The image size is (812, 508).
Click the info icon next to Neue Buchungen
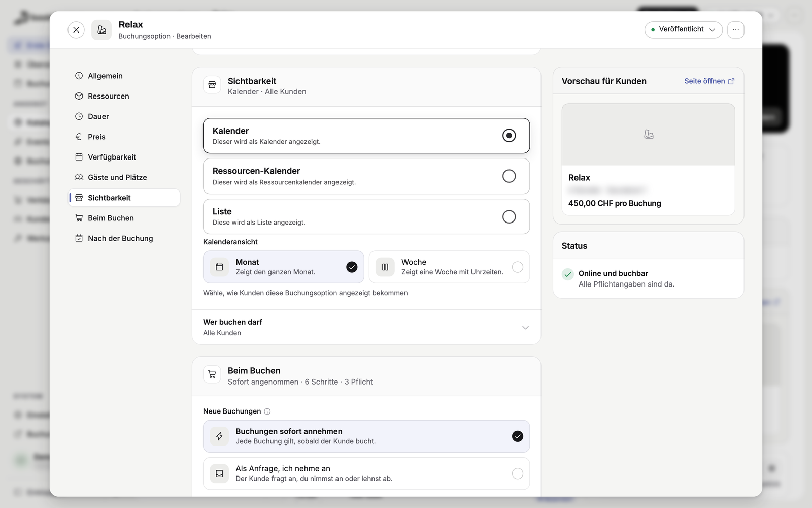point(267,411)
